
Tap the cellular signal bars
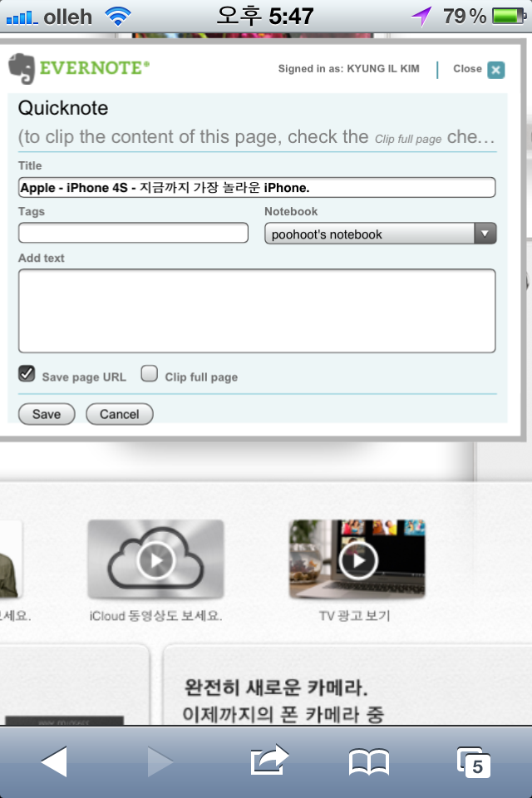[22, 17]
